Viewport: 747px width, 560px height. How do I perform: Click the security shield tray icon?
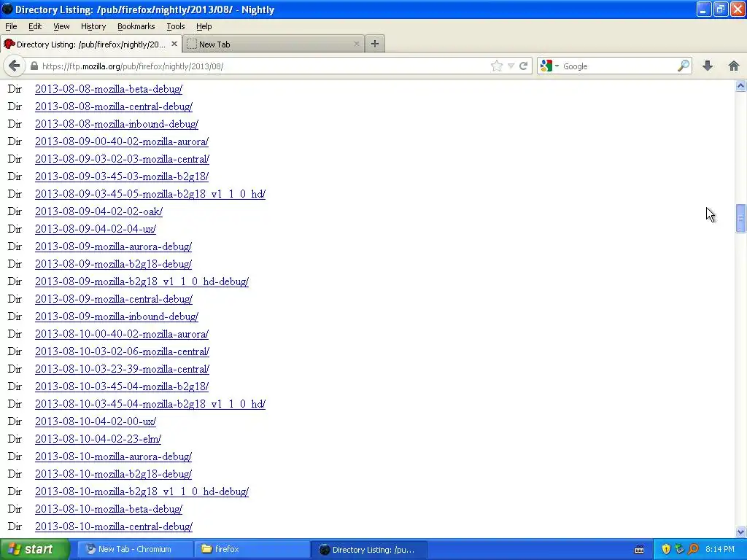coord(666,550)
